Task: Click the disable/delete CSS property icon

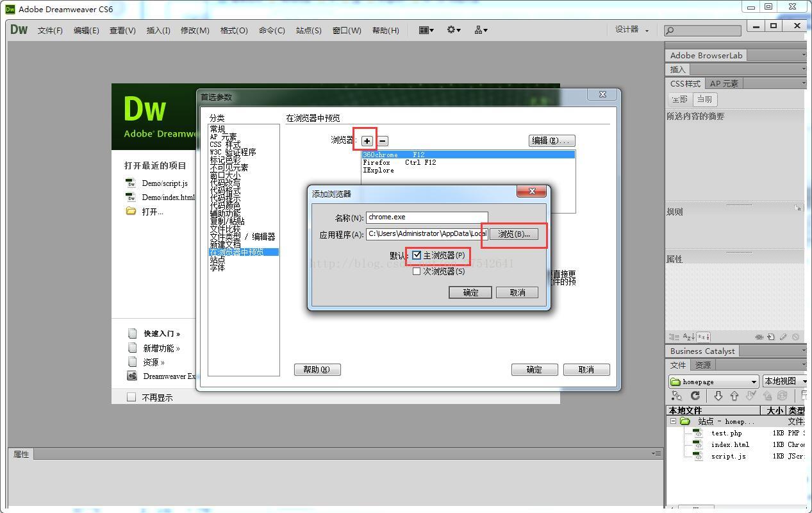Action: click(x=795, y=337)
